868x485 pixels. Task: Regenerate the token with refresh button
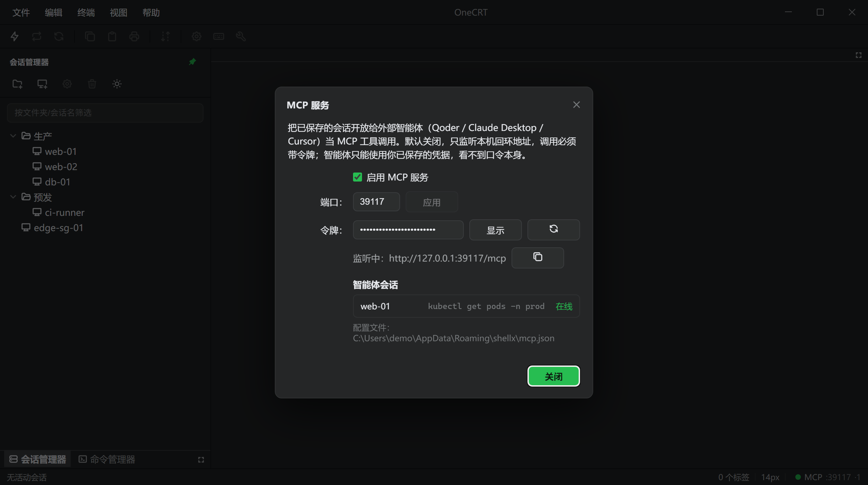[553, 229]
